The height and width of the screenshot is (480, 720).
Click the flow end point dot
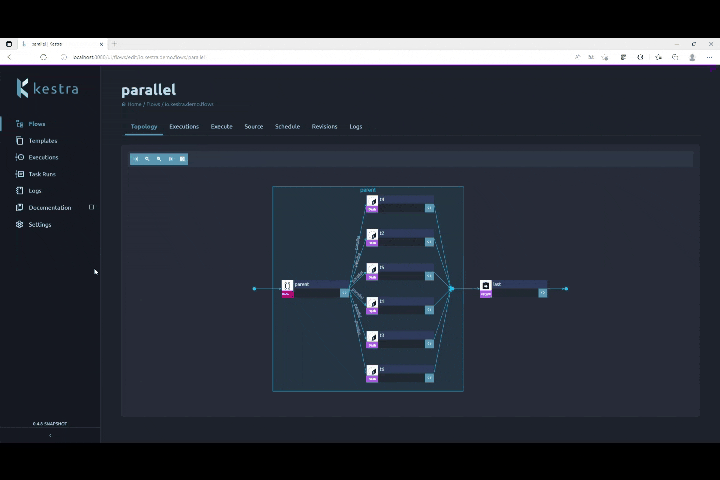566,288
